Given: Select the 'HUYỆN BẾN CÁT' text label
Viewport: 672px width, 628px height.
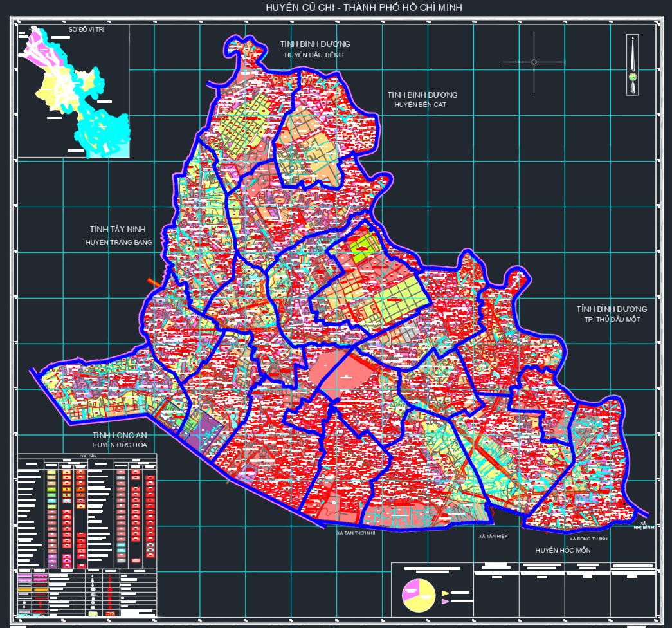Looking at the screenshot, I should click(x=421, y=105).
